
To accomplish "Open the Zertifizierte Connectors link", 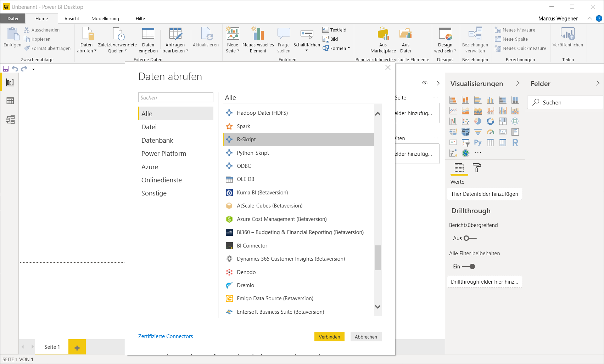I will coord(166,336).
